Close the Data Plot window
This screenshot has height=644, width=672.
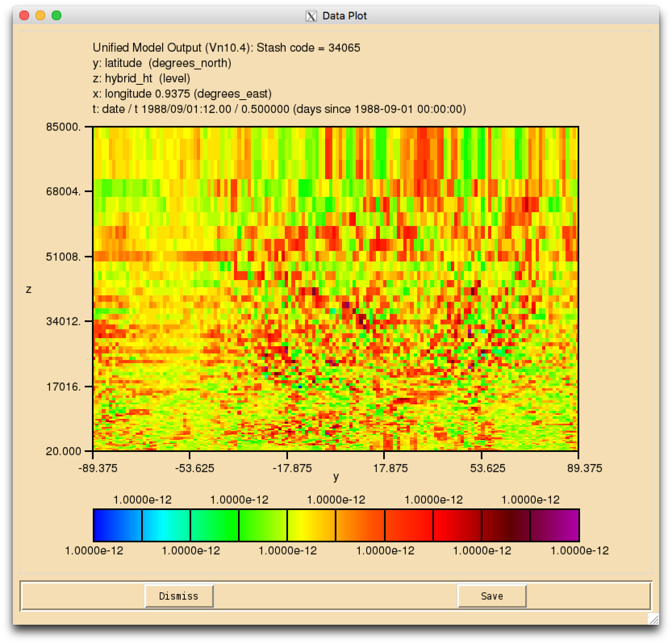[x=24, y=16]
